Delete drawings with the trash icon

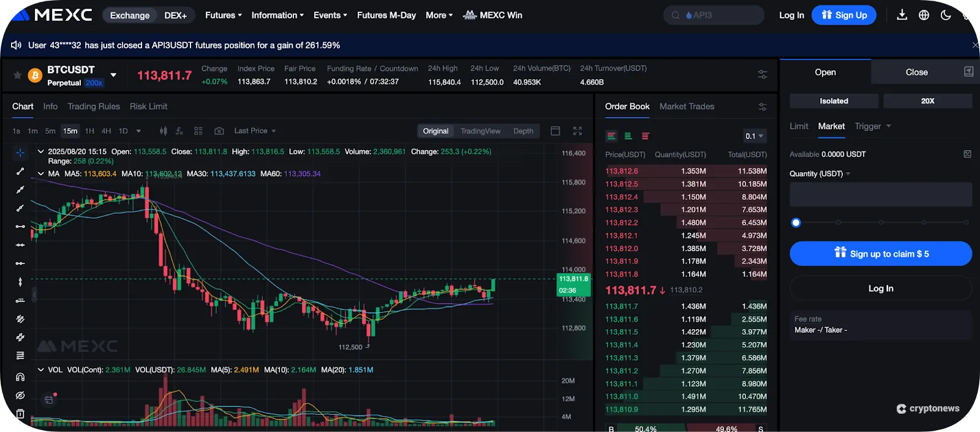point(20,414)
